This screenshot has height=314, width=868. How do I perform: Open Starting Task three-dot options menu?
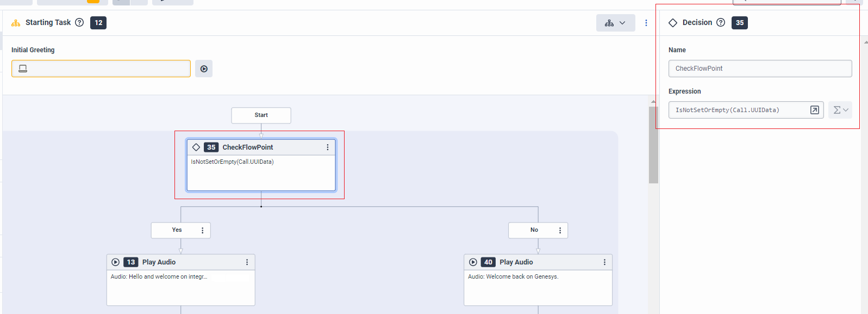(x=646, y=23)
